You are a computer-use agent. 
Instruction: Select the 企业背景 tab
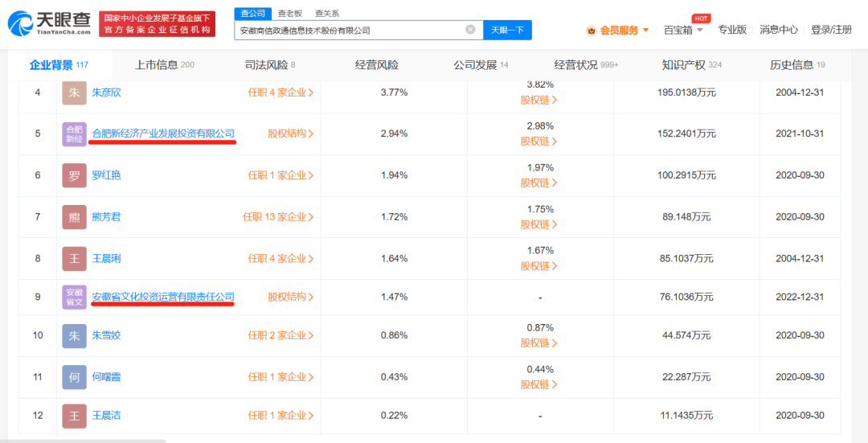point(59,65)
